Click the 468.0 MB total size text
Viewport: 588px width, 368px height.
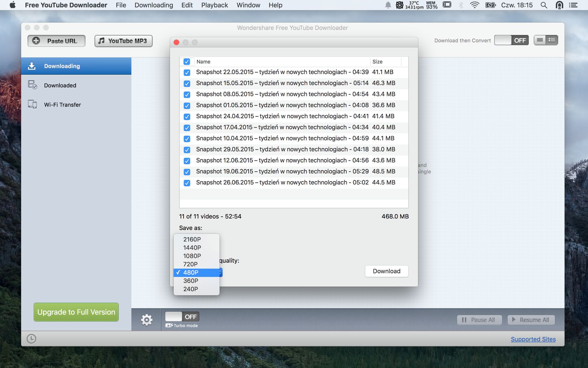395,216
